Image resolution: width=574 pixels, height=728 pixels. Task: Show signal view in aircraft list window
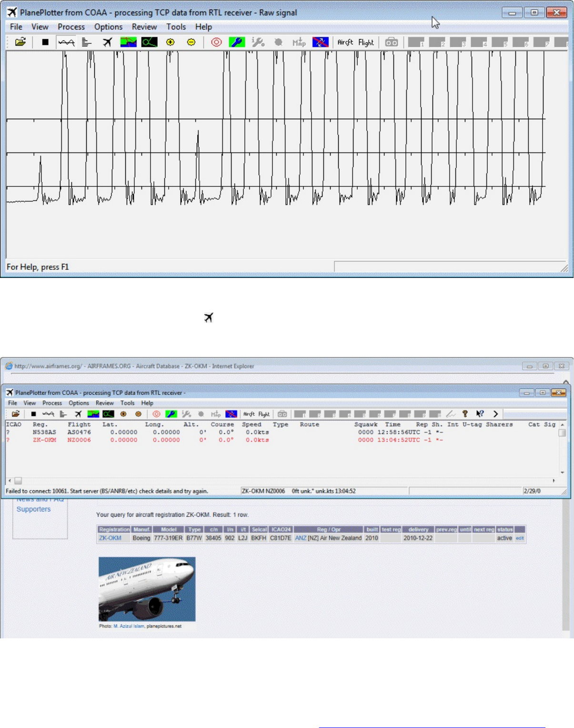coord(48,414)
